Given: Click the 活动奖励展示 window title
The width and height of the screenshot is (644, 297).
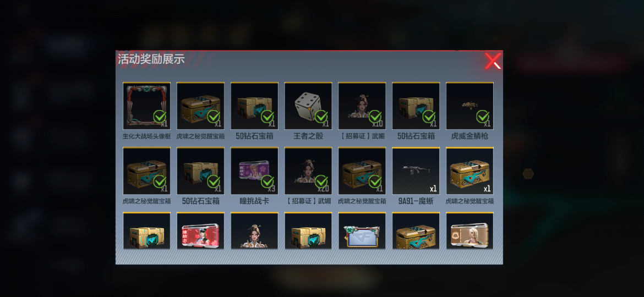Looking at the screenshot, I should click(151, 59).
